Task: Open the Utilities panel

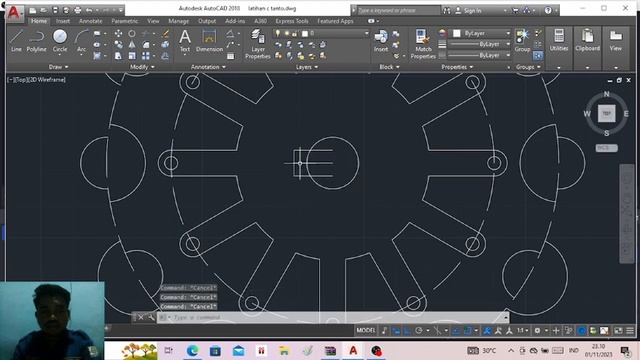Action: [559, 40]
